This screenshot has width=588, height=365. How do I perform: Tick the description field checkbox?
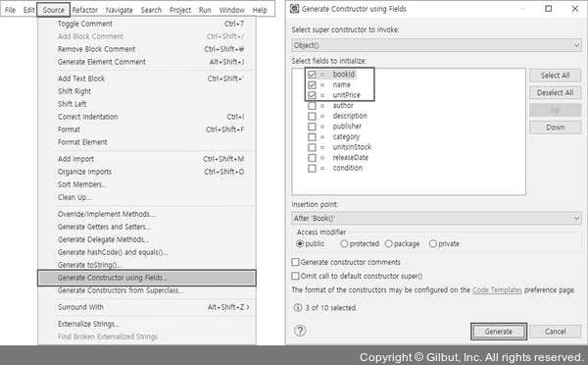[x=312, y=116]
